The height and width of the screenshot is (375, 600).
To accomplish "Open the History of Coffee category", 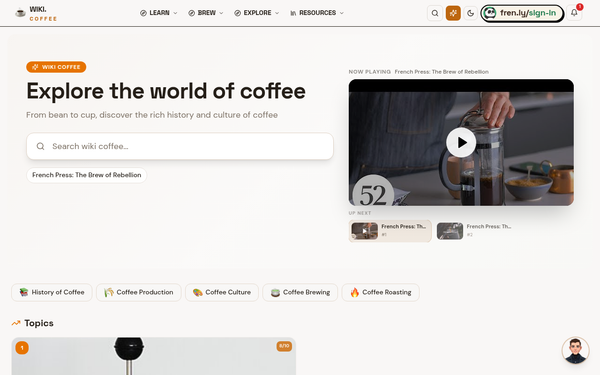I will coord(52,292).
